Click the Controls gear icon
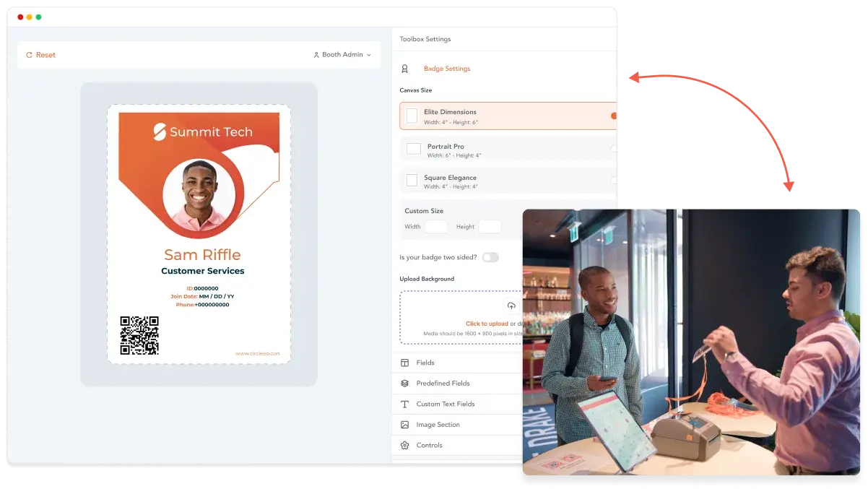Viewport: 868px width, 489px height. coord(404,446)
